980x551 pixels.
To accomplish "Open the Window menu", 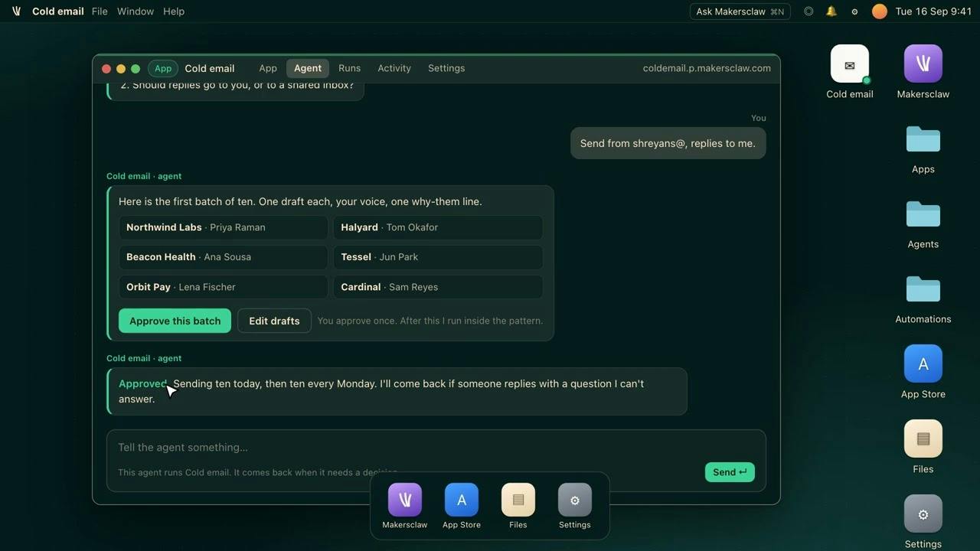I will click(x=135, y=11).
